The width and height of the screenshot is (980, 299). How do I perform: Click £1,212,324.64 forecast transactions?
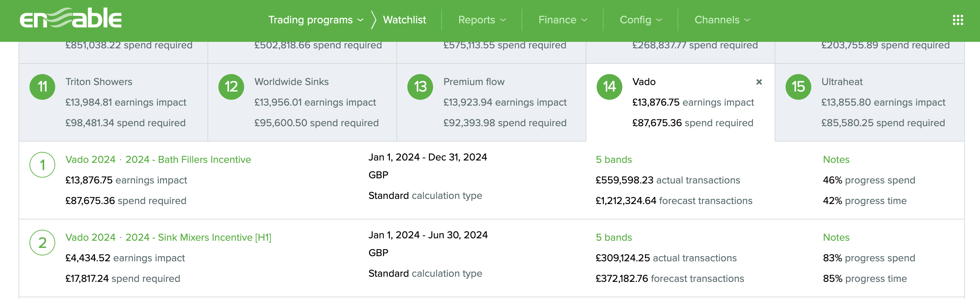click(674, 201)
